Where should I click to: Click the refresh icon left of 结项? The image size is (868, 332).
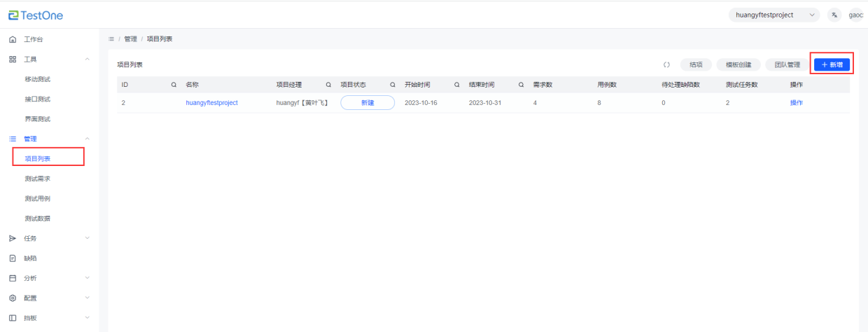[666, 64]
